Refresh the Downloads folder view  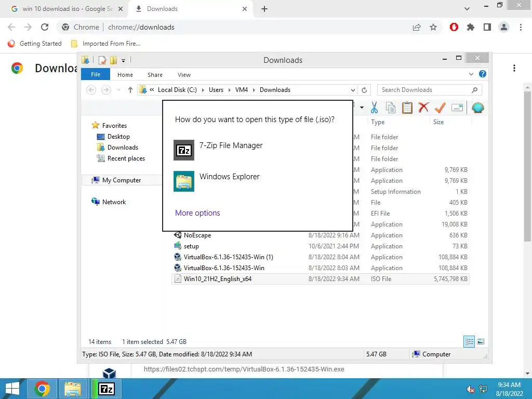(x=364, y=90)
